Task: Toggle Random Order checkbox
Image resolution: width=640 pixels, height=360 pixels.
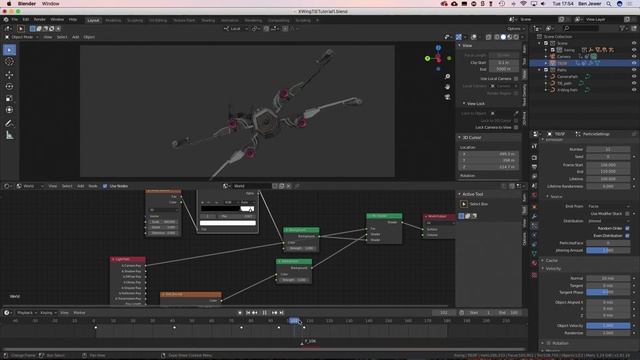Action: click(x=627, y=228)
